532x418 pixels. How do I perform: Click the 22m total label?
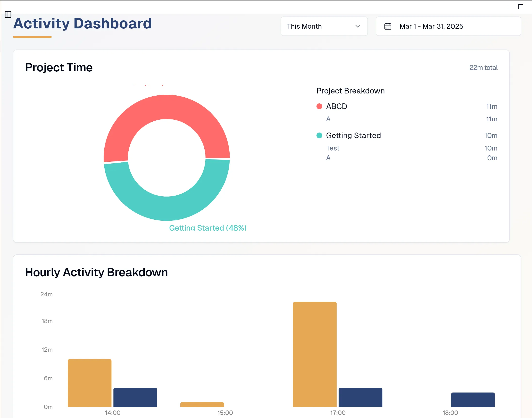[483, 67]
